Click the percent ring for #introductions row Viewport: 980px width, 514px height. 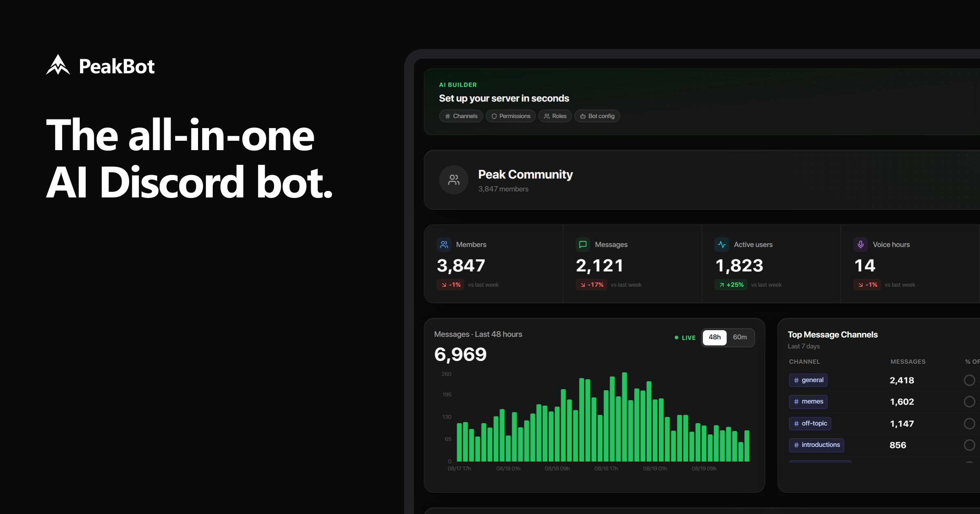pos(969,445)
